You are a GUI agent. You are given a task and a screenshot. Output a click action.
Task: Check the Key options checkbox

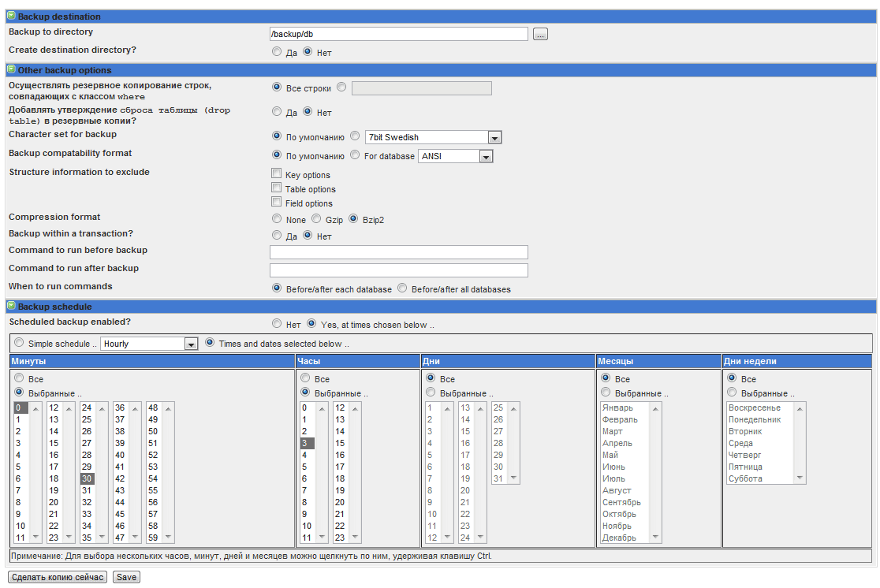coord(276,172)
